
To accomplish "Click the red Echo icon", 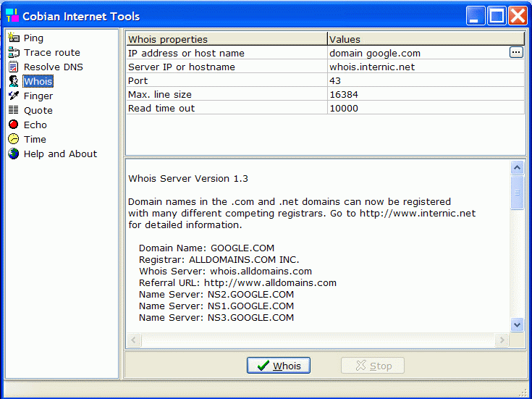I will 14,125.
